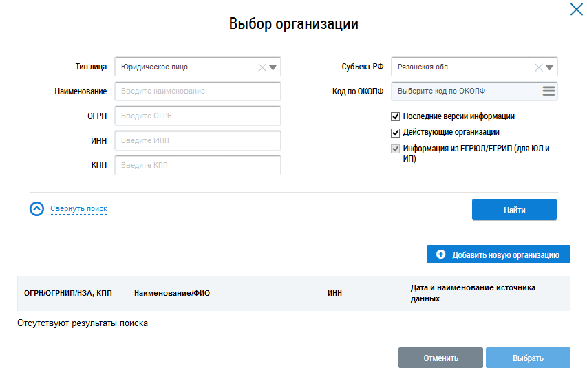Focus the Наименование input field
Image resolution: width=587 pixels, height=392 pixels.
pyautogui.click(x=198, y=91)
